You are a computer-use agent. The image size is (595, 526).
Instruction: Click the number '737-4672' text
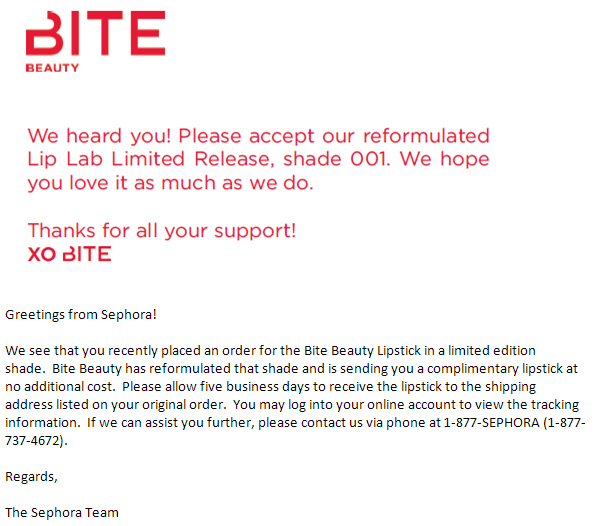point(33,440)
